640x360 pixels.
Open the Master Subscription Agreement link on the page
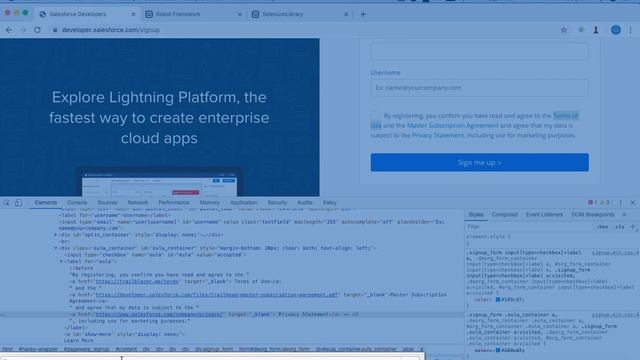click(x=453, y=126)
